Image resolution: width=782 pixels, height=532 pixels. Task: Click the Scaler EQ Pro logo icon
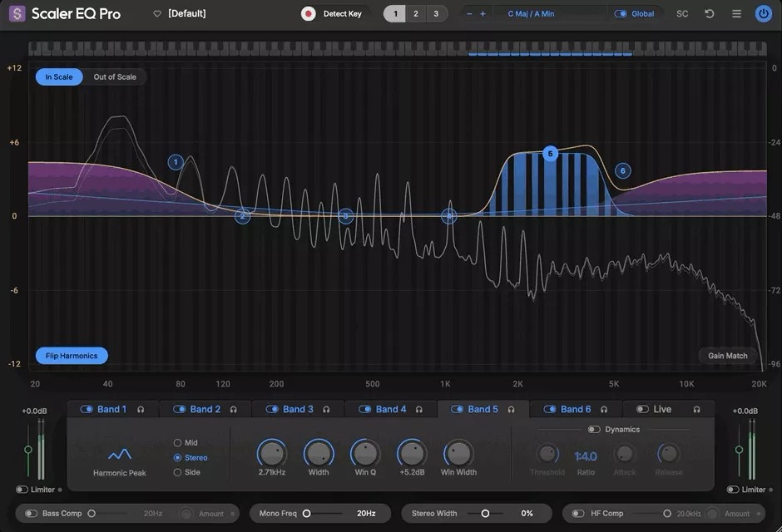tap(17, 13)
